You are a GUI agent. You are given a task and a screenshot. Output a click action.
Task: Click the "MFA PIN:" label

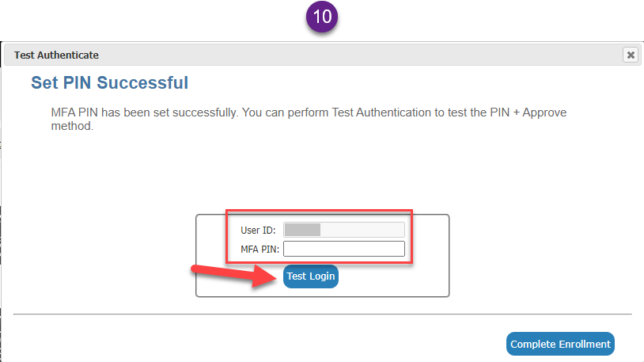[x=260, y=250]
